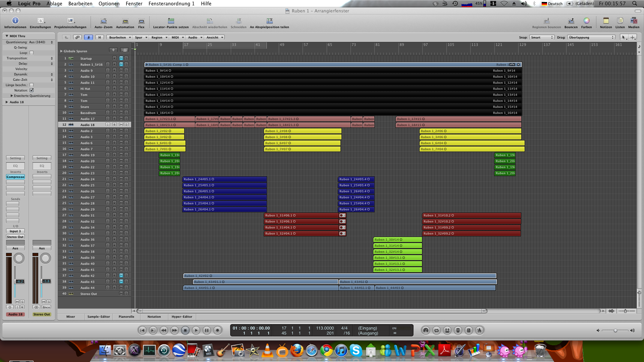Open the Medien browser icon
The image size is (644, 362).
point(634,21)
